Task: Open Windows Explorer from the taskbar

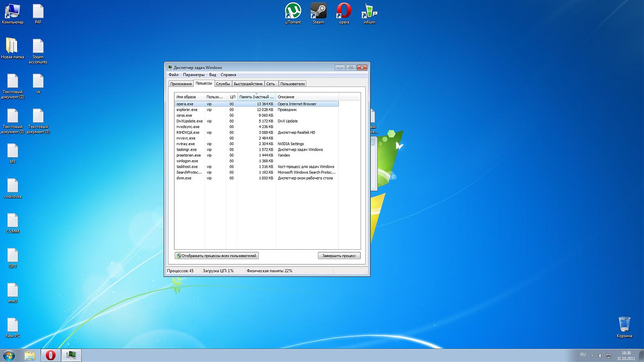Action: tap(30, 355)
